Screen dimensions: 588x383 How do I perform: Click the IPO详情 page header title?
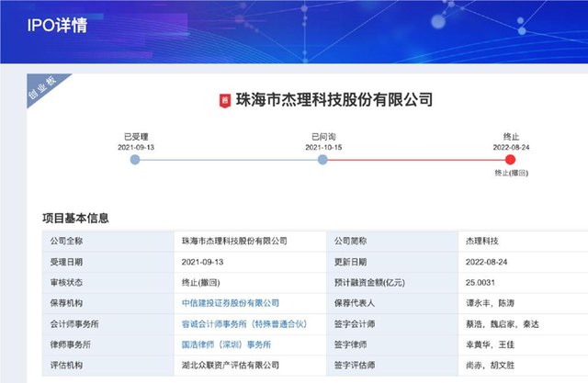(57, 26)
